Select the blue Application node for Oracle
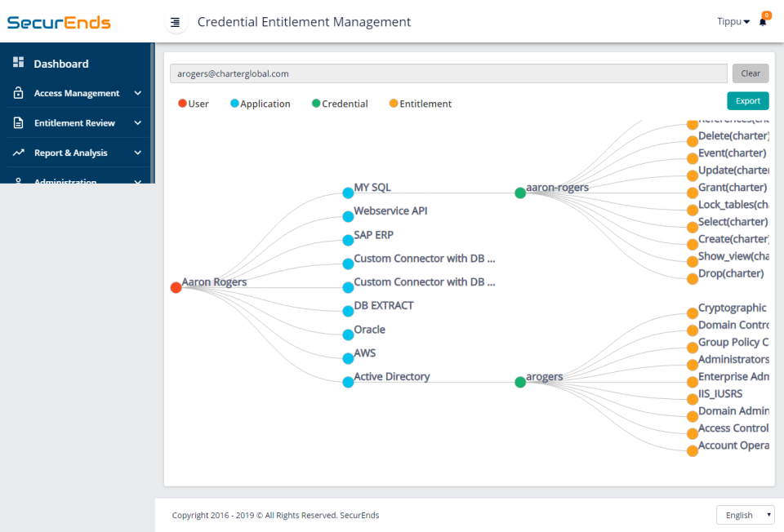 click(348, 335)
